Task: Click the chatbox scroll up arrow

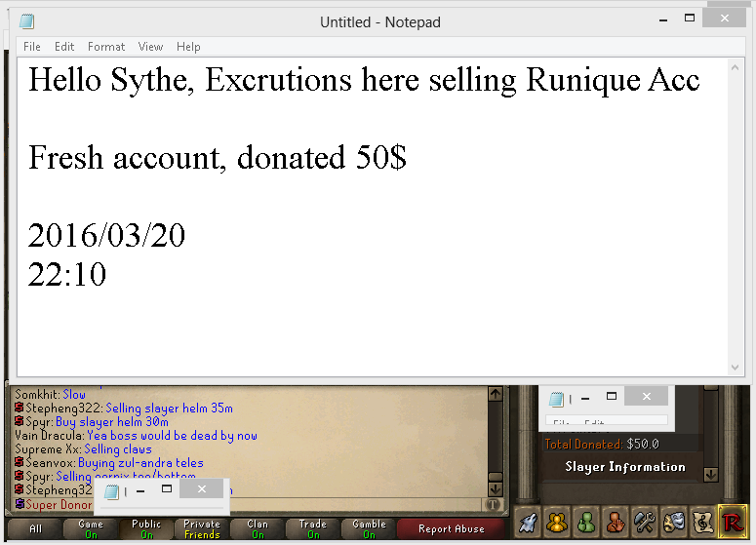Action: click(496, 394)
